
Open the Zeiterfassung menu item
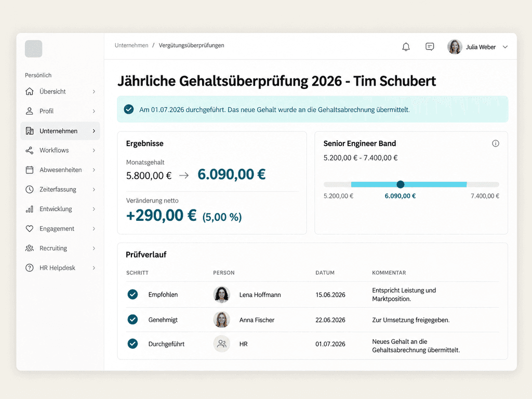coord(60,189)
